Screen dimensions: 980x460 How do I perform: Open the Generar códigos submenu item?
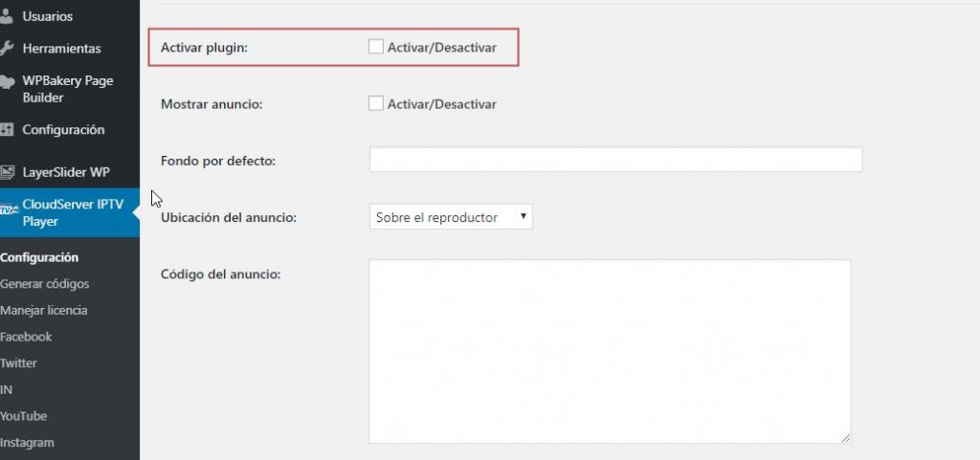coord(44,284)
